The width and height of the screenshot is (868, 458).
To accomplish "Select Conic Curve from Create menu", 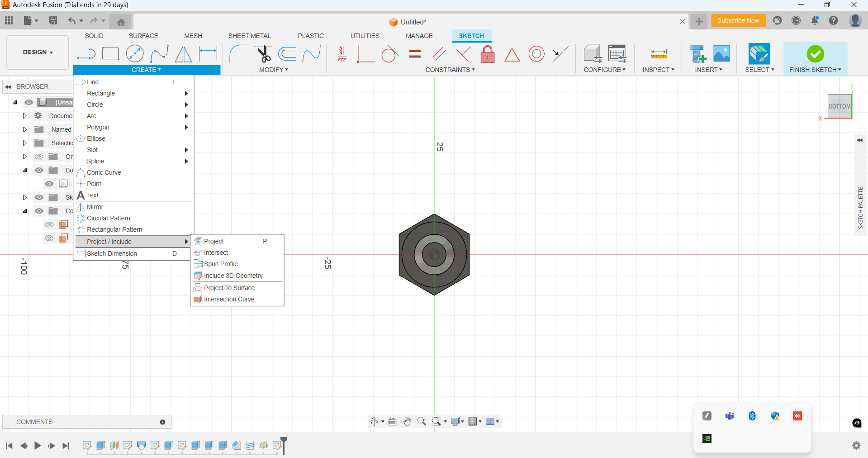I will (x=133, y=172).
